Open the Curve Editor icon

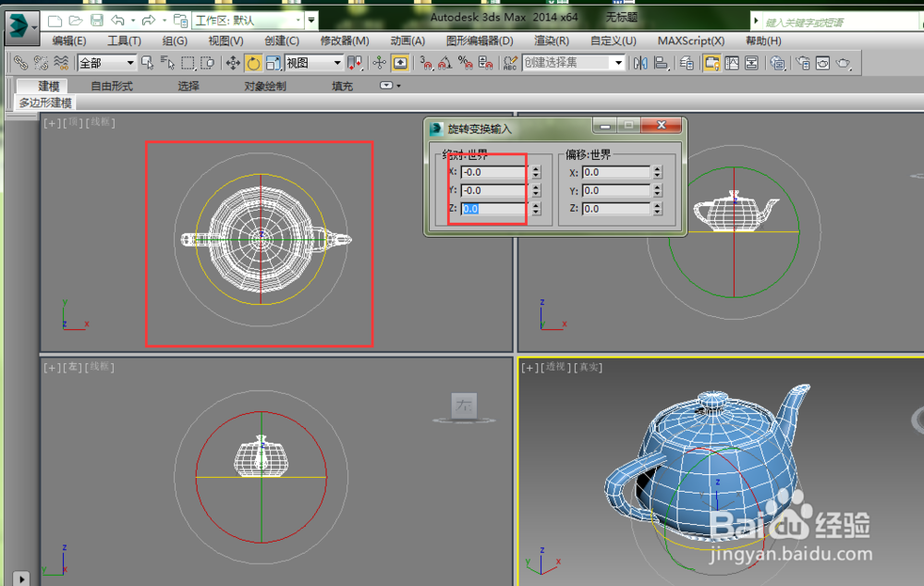(732, 63)
